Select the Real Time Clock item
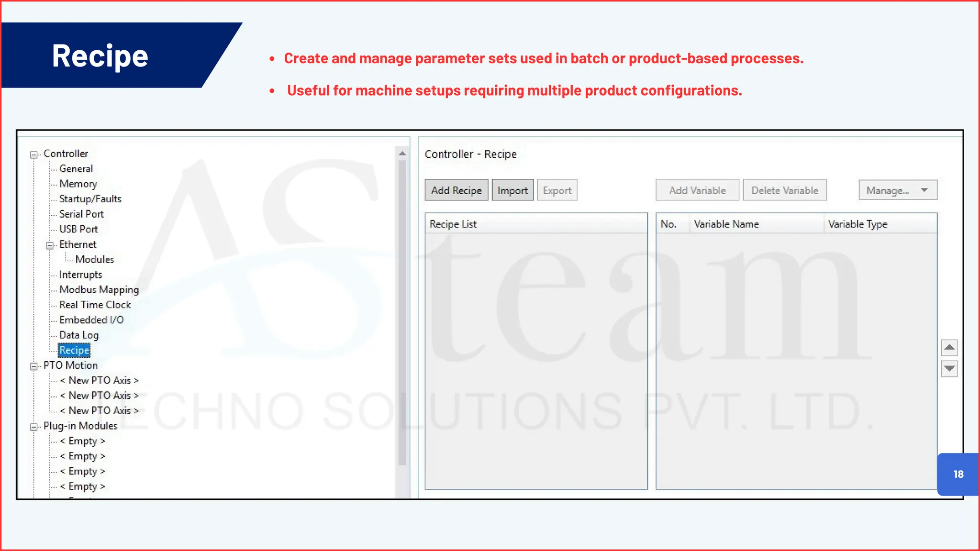The height and width of the screenshot is (551, 980). pyautogui.click(x=95, y=305)
